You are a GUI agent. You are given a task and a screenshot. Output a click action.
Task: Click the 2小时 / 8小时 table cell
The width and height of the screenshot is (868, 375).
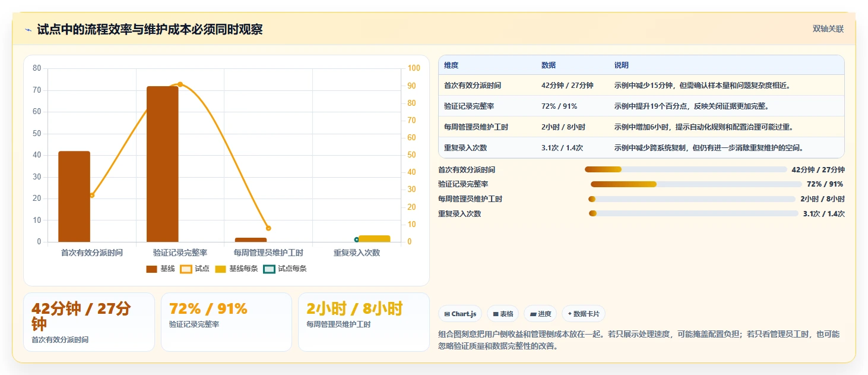[x=563, y=127]
